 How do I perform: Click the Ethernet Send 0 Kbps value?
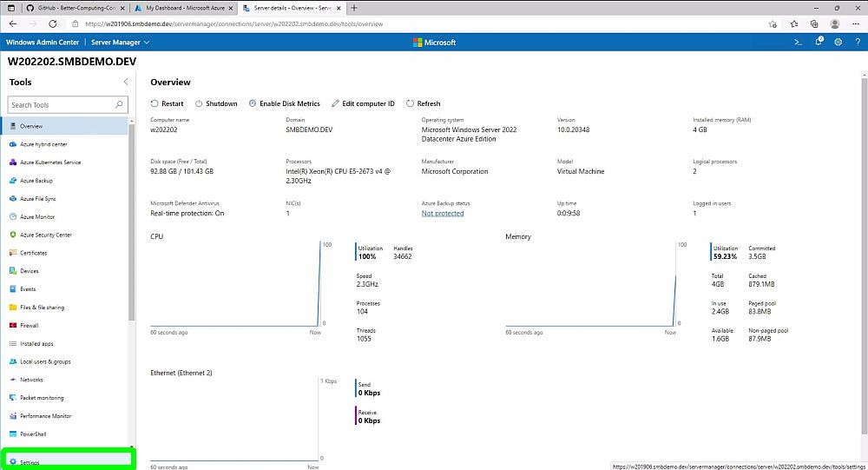click(x=369, y=393)
